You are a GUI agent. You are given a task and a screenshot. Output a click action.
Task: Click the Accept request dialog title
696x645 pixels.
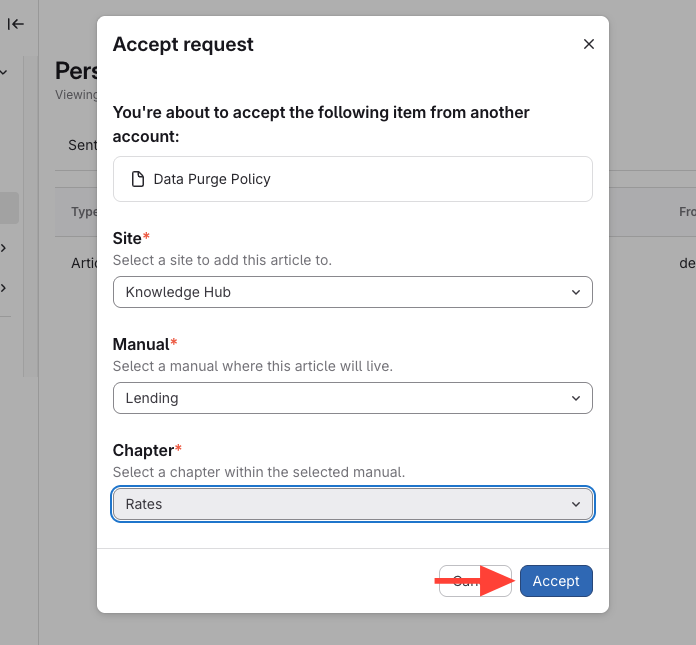point(183,44)
